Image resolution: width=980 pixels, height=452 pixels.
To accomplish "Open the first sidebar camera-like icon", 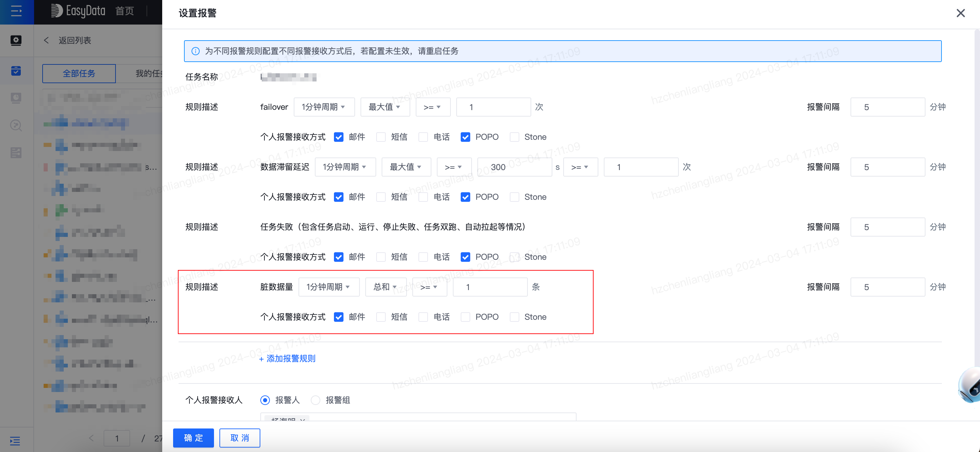I will [x=16, y=40].
